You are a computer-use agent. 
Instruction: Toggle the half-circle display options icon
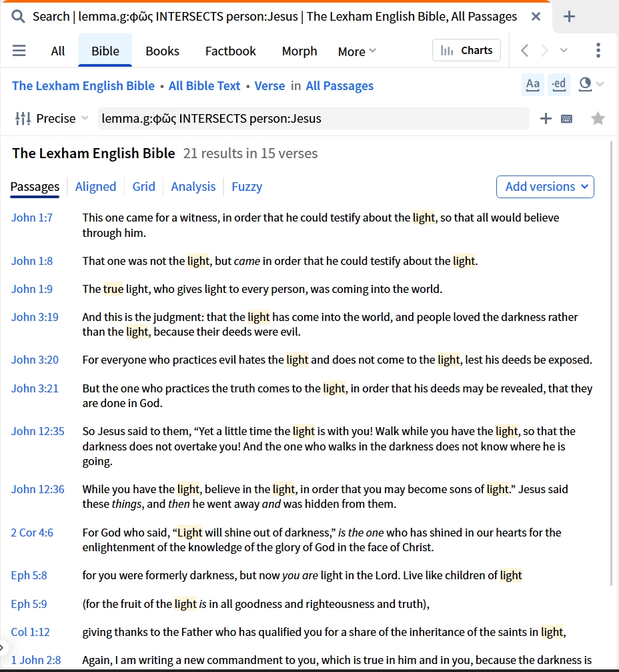[x=585, y=84]
